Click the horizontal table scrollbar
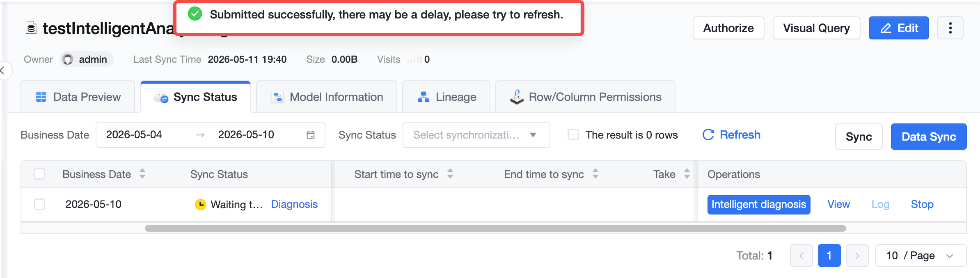This screenshot has width=980, height=278. pyautogui.click(x=495, y=228)
